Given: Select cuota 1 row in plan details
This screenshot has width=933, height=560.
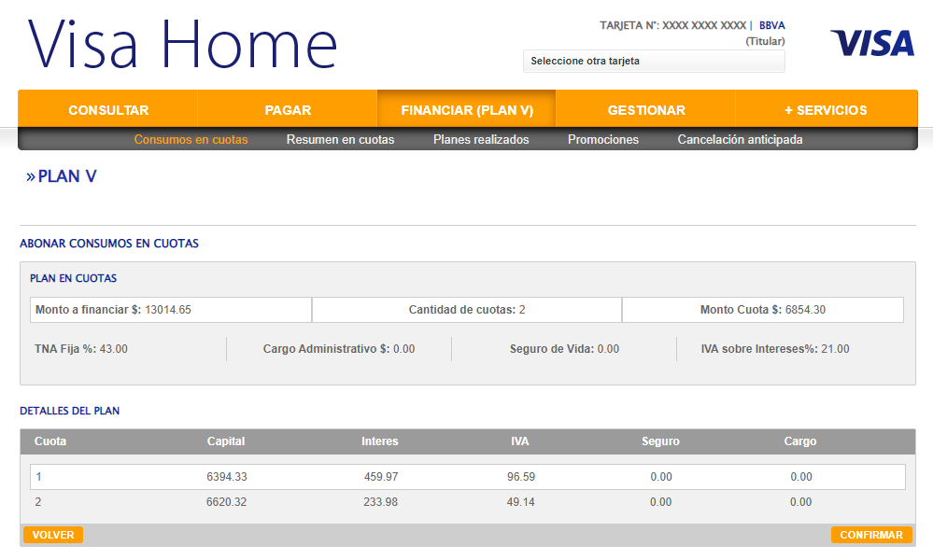Looking at the screenshot, I should pyautogui.click(x=467, y=477).
